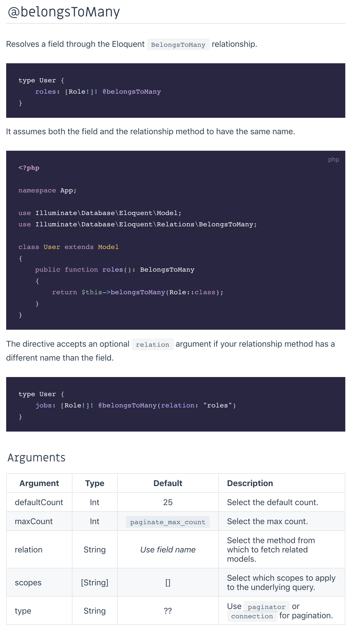Click the return $this->belongsToMany code line
The height and width of the screenshot is (644, 353).
click(138, 292)
